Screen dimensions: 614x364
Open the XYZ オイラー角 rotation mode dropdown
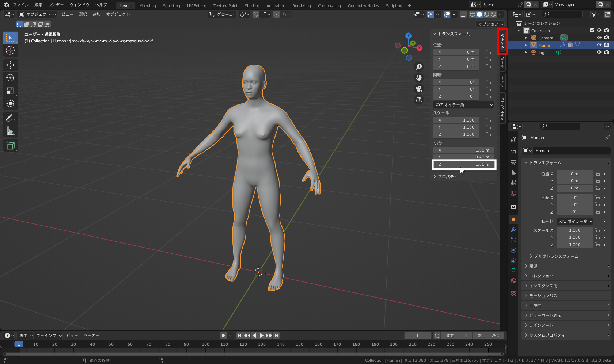(463, 105)
